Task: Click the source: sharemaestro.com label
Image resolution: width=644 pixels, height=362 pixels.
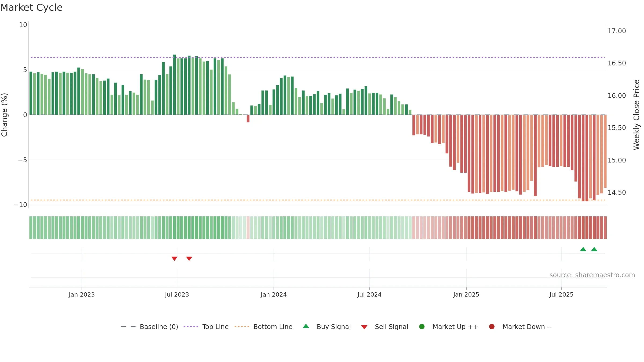Action: tap(592, 275)
